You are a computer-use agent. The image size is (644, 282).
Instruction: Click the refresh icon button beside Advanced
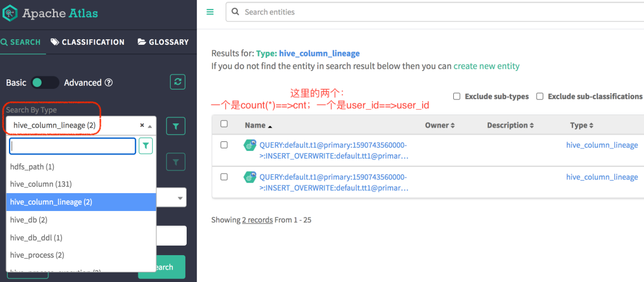click(178, 82)
